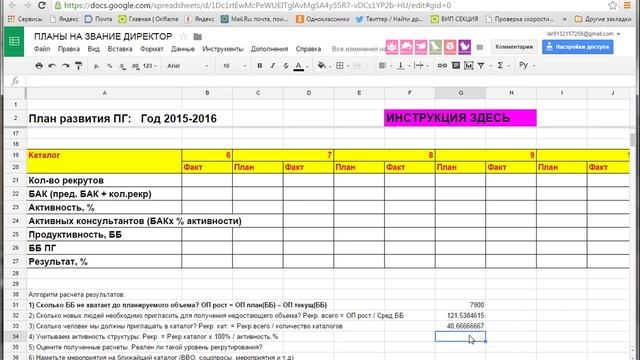Star the document title
This screenshot has width=640, height=360.
[184, 36]
